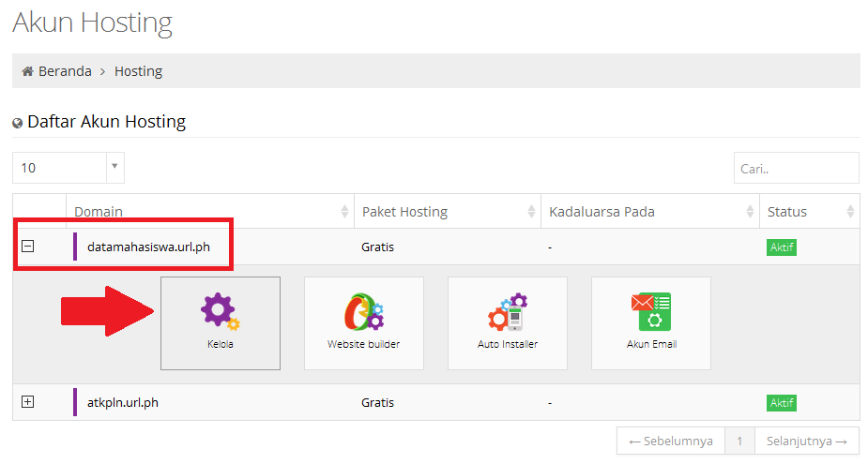Click the Hosting breadcrumb item
The width and height of the screenshot is (868, 464).
coord(138,71)
